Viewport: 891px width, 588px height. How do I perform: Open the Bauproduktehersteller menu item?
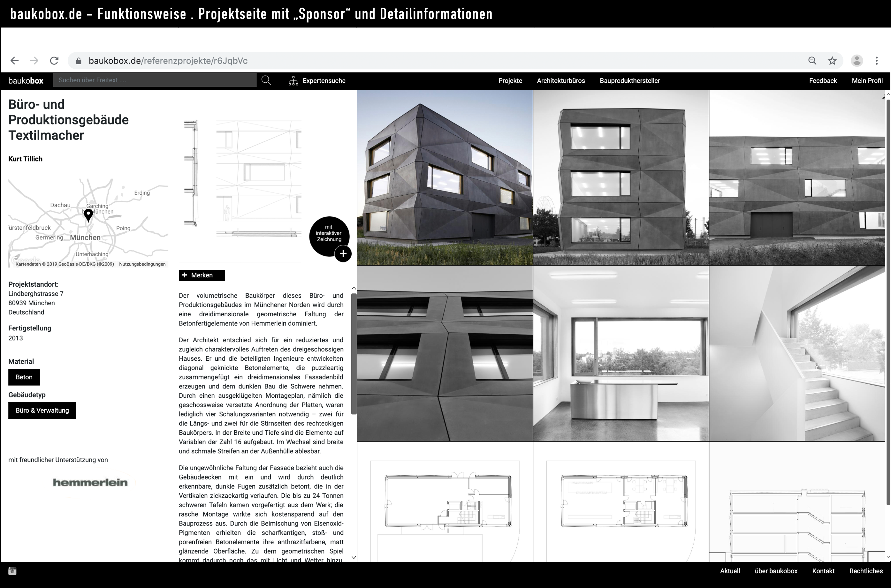click(629, 81)
